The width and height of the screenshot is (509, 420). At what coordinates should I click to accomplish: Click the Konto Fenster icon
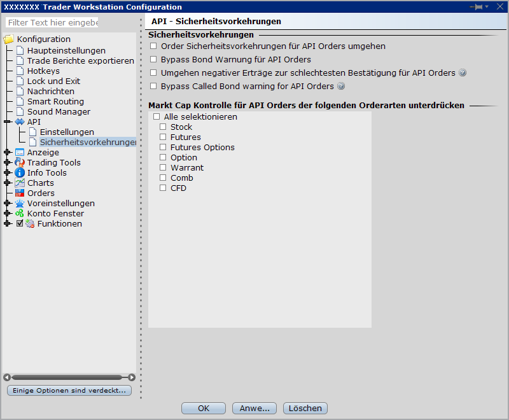click(x=20, y=214)
